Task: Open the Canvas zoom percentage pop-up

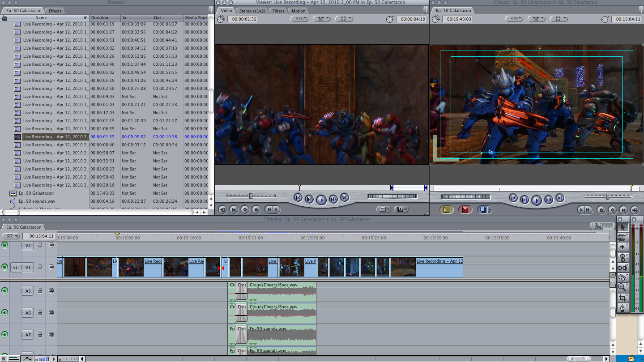Action: [x=514, y=19]
